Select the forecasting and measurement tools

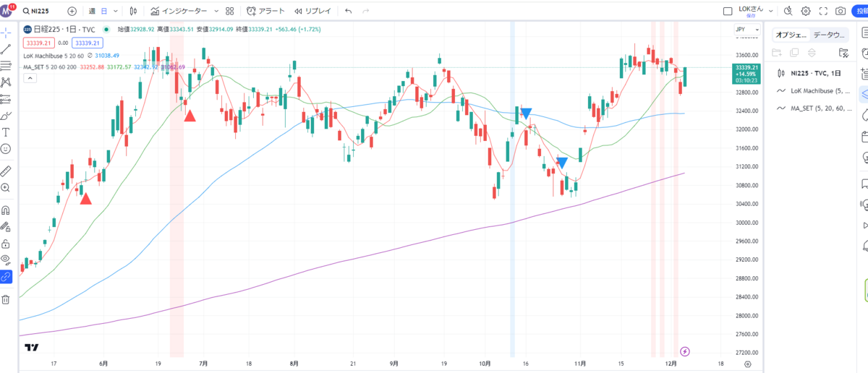point(6,99)
